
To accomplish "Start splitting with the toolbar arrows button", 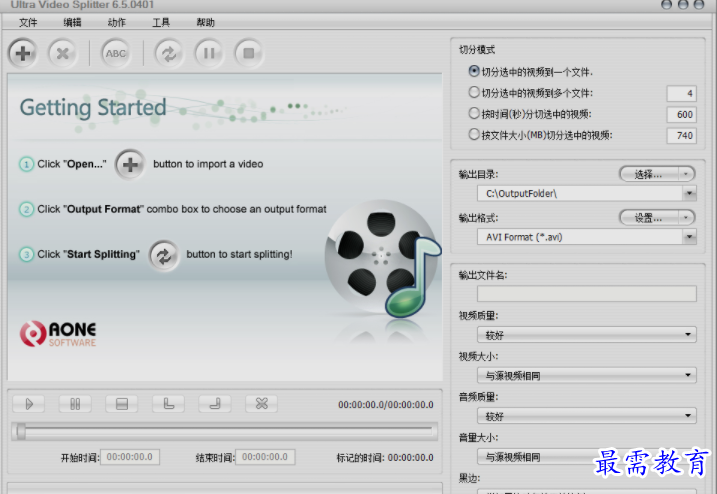I will pyautogui.click(x=169, y=53).
